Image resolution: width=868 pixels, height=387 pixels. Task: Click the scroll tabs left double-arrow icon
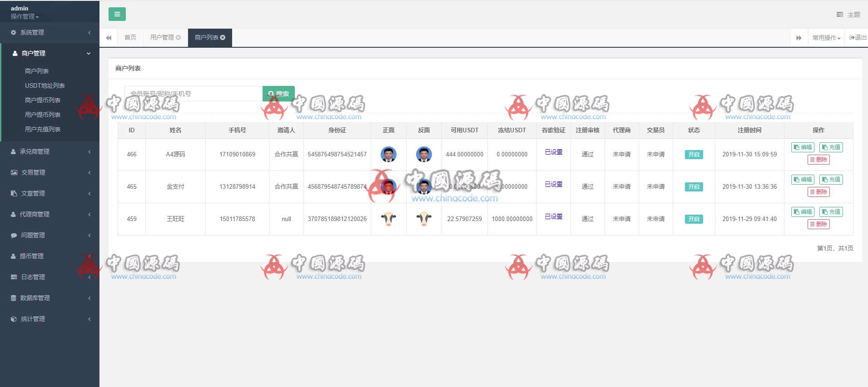click(109, 38)
